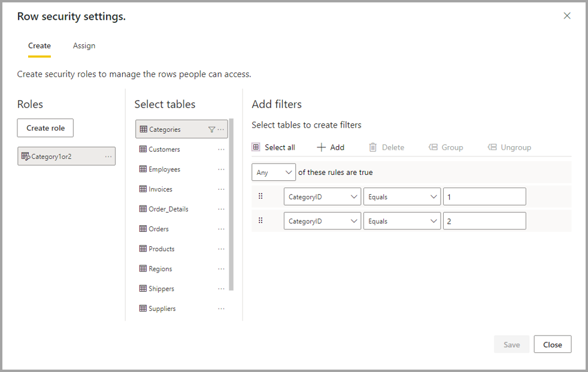Open more options for Regions table

pyautogui.click(x=222, y=268)
